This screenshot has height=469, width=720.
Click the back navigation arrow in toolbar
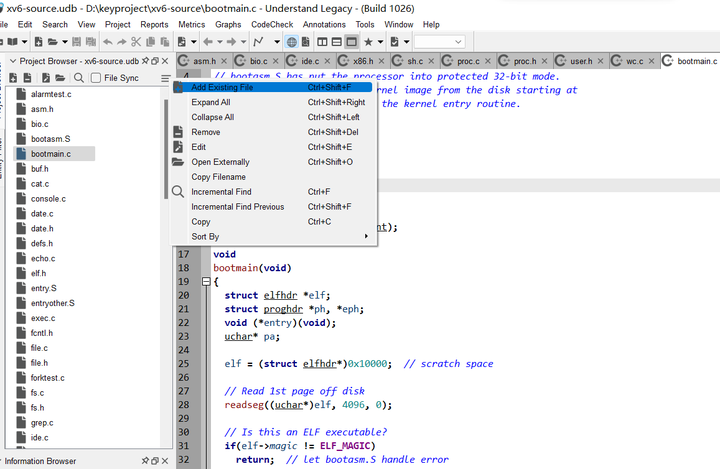(x=207, y=42)
